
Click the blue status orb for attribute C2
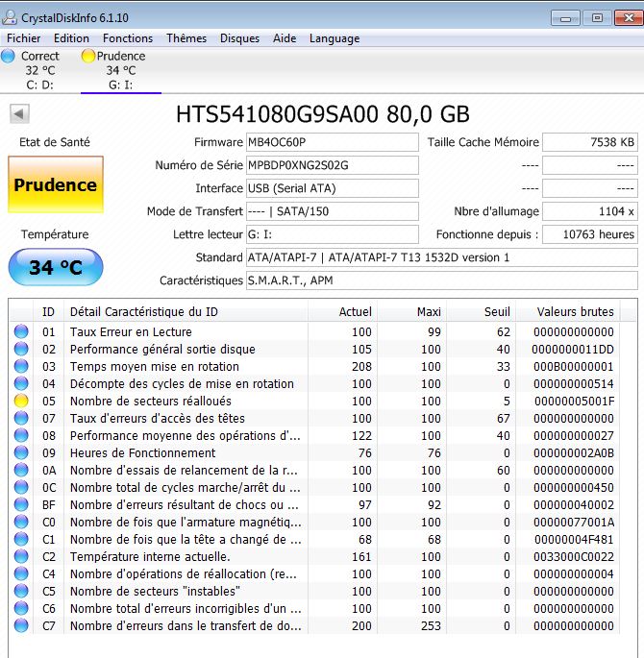(x=21, y=556)
